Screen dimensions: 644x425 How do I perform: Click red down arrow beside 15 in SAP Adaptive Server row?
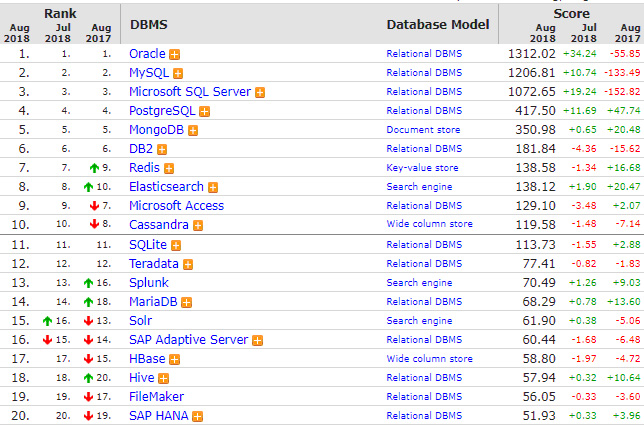tap(47, 340)
